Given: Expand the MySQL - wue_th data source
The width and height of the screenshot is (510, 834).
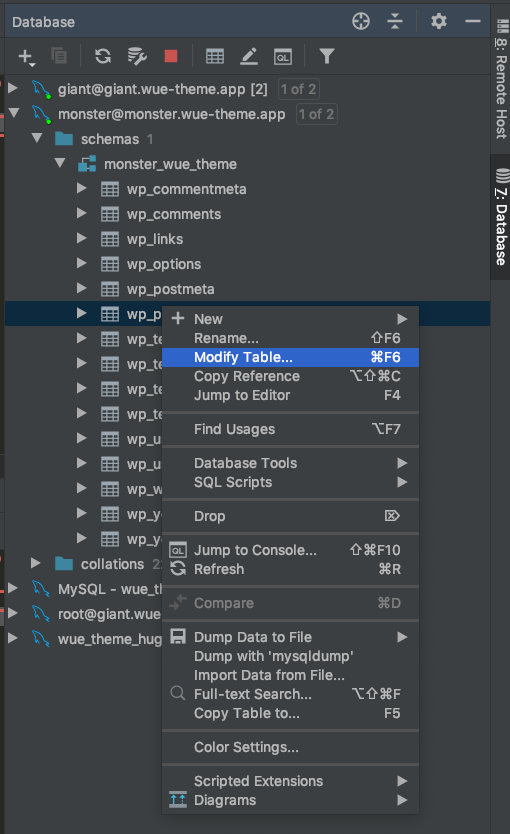Looking at the screenshot, I should 13,588.
